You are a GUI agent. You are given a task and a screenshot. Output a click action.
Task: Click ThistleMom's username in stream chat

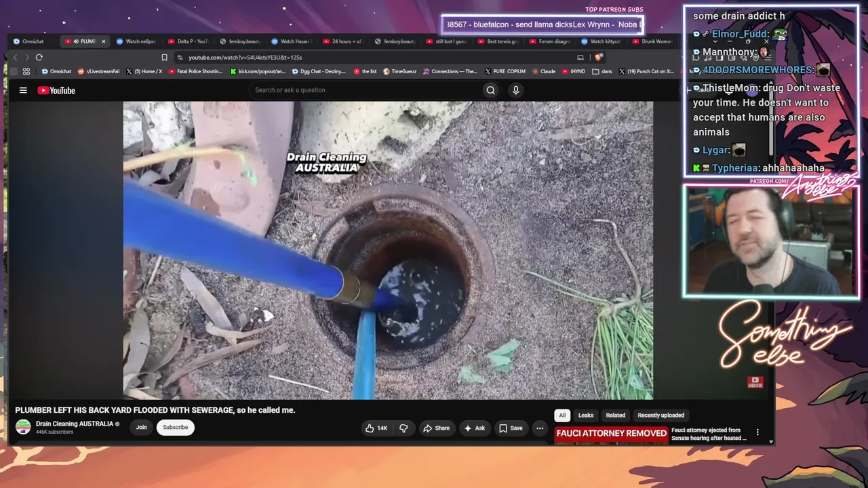coord(730,88)
